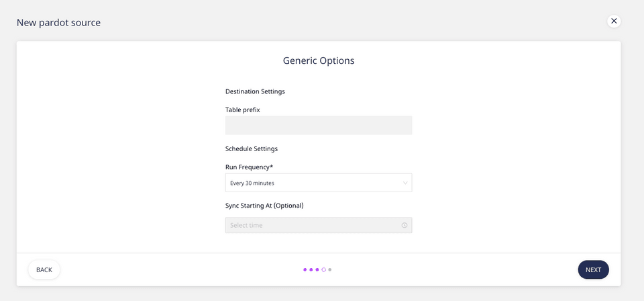Click the third step progress dot
The height and width of the screenshot is (301, 644).
317,270
